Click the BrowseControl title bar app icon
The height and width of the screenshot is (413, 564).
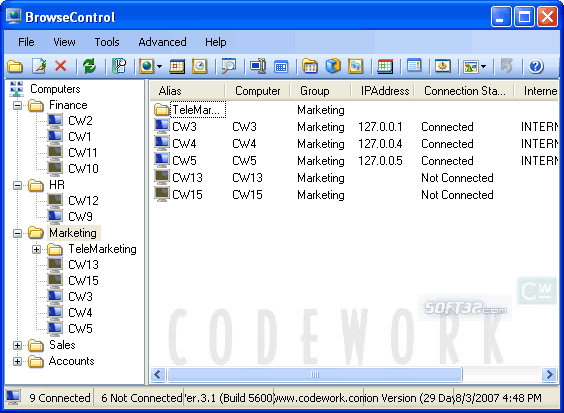(x=14, y=17)
